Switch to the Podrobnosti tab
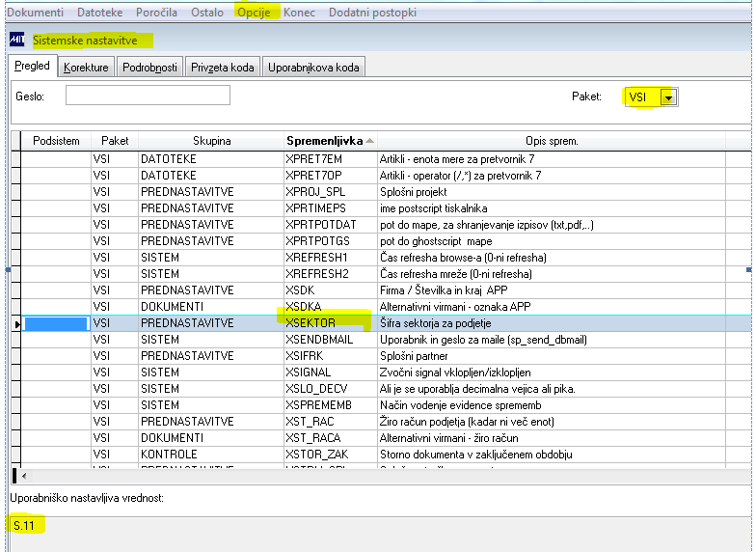756x552 pixels. coord(148,67)
